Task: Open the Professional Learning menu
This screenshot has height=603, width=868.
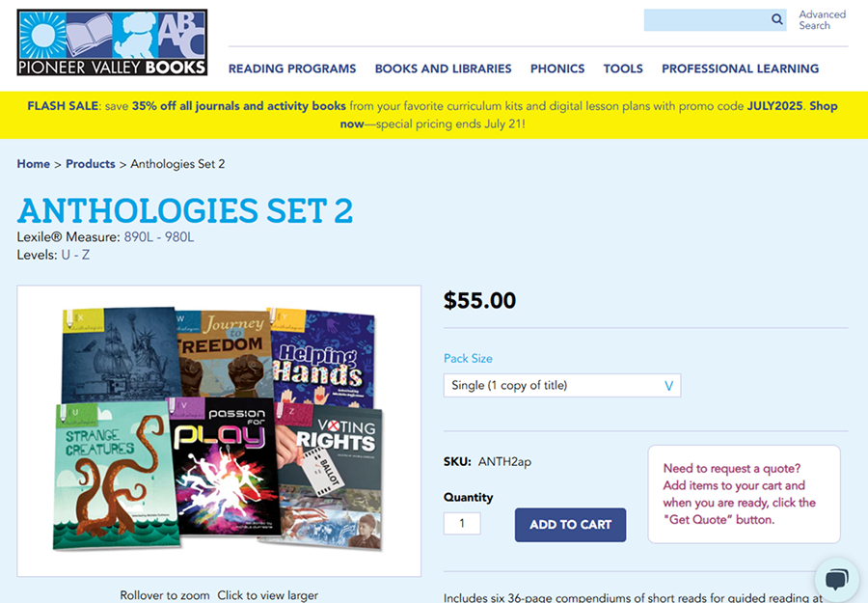Action: 740,69
